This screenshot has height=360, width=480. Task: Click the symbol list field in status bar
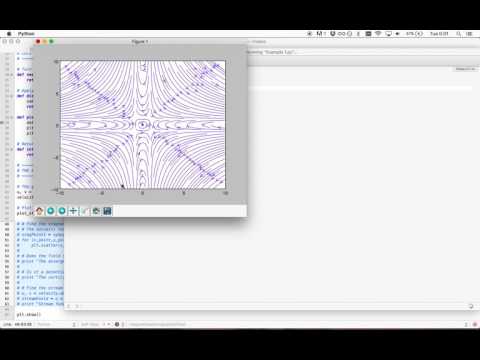pos(293,324)
